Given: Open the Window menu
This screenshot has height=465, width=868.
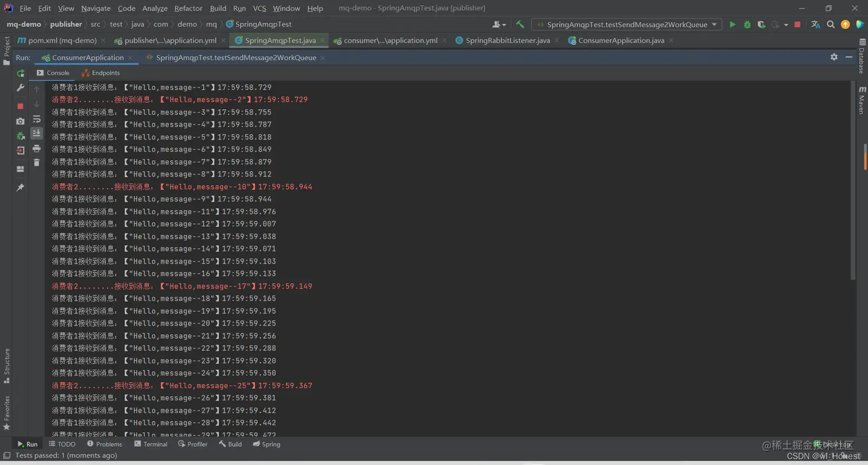Looking at the screenshot, I should point(286,9).
